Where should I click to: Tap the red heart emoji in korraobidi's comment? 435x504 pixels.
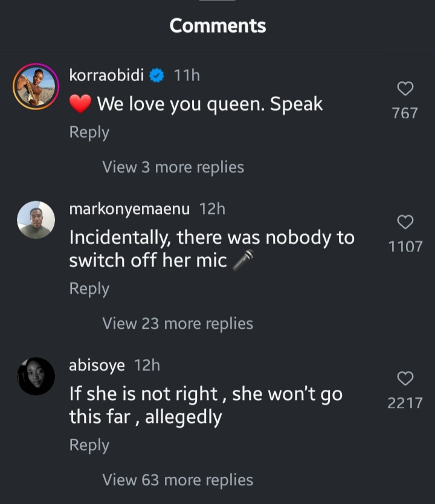click(x=80, y=105)
